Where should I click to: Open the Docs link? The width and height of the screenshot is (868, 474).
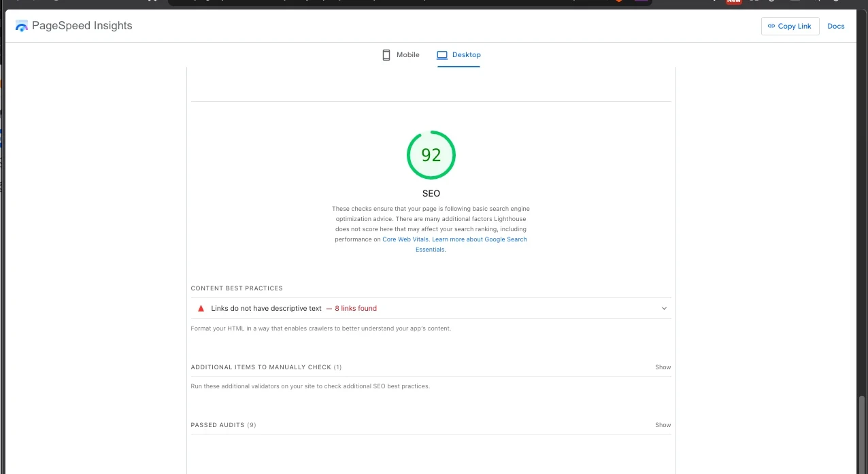click(x=836, y=26)
